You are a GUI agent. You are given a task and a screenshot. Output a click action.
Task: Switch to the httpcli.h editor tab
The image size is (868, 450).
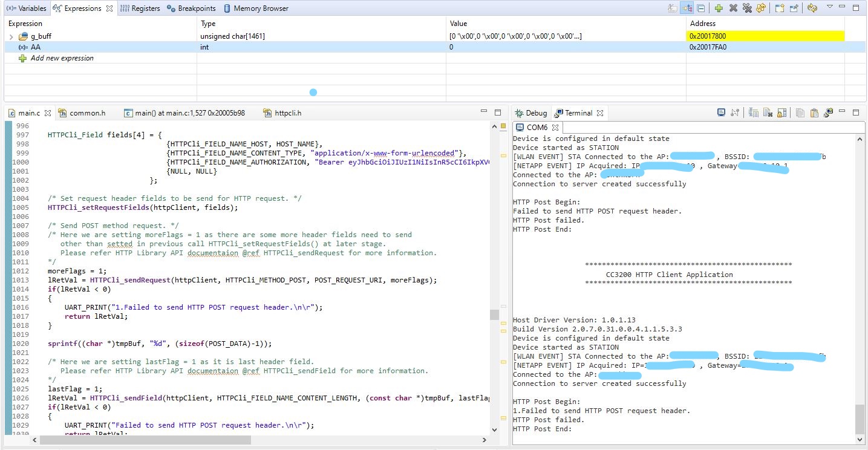coord(282,113)
